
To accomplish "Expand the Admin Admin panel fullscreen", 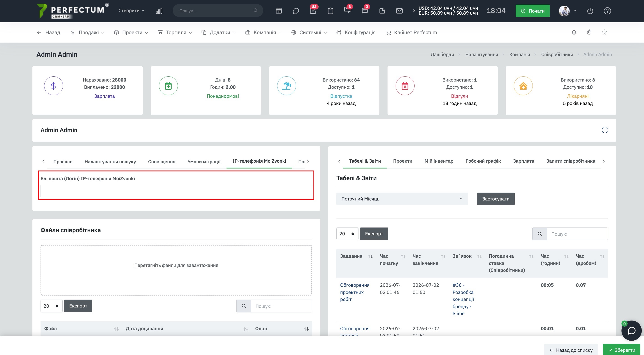I will click(605, 130).
